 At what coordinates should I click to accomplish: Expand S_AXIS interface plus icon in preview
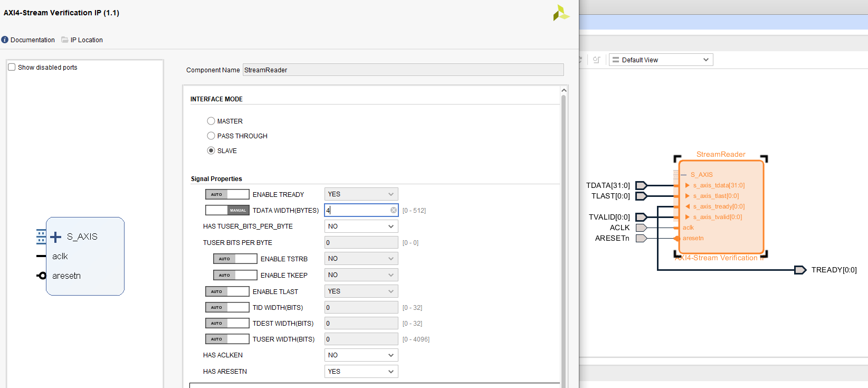(x=55, y=237)
